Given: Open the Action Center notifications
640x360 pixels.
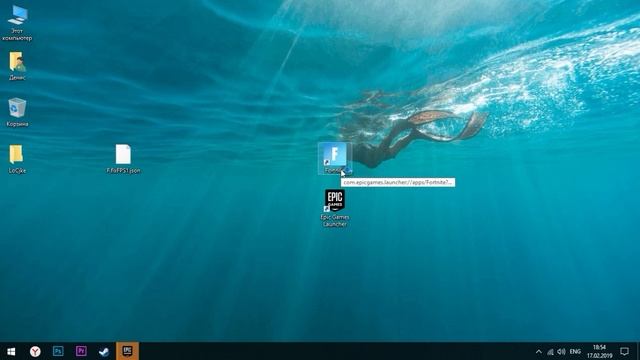Looking at the screenshot, I should pyautogui.click(x=624, y=351).
